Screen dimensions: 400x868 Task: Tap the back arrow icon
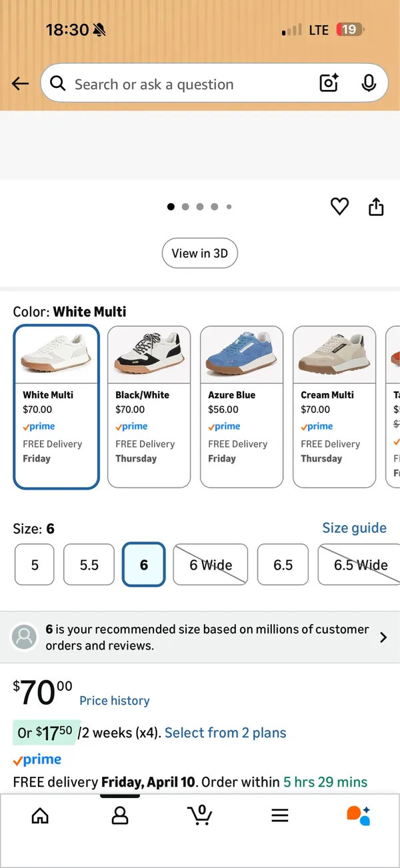click(x=20, y=84)
